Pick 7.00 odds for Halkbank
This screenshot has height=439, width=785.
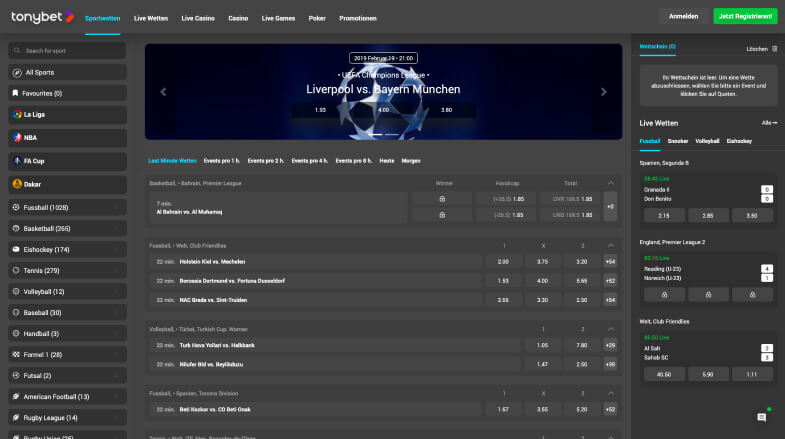point(581,345)
